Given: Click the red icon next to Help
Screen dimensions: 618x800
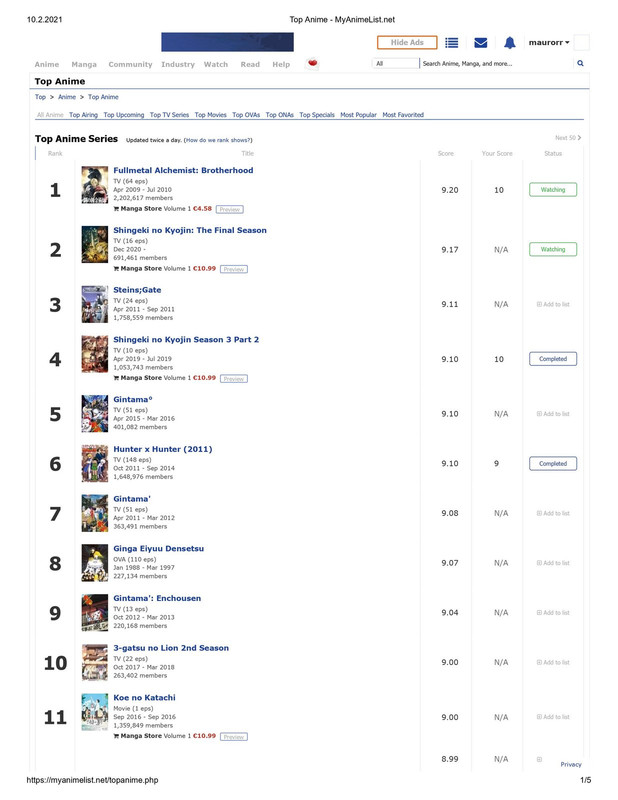Looking at the screenshot, I should pos(313,63).
